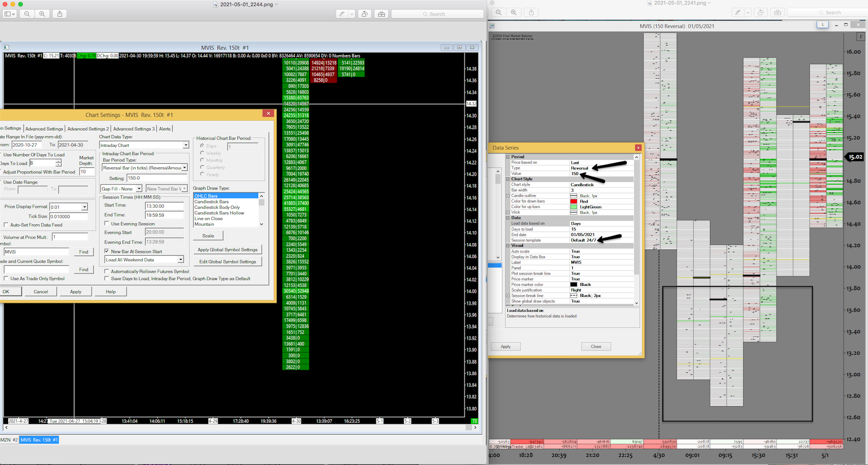Click the Red down bars color swatch
The height and width of the screenshot is (465, 868).
(x=574, y=201)
